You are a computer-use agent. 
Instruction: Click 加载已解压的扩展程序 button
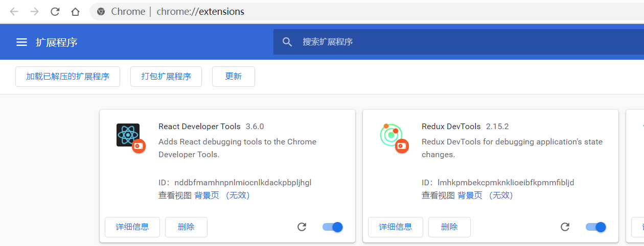(x=68, y=77)
